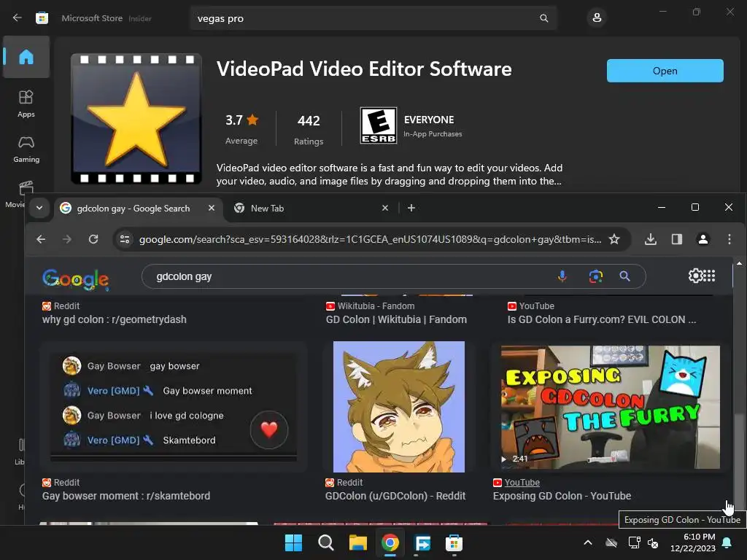Open 'GDColon (u/GDColon) - Reddit' link

(x=395, y=496)
